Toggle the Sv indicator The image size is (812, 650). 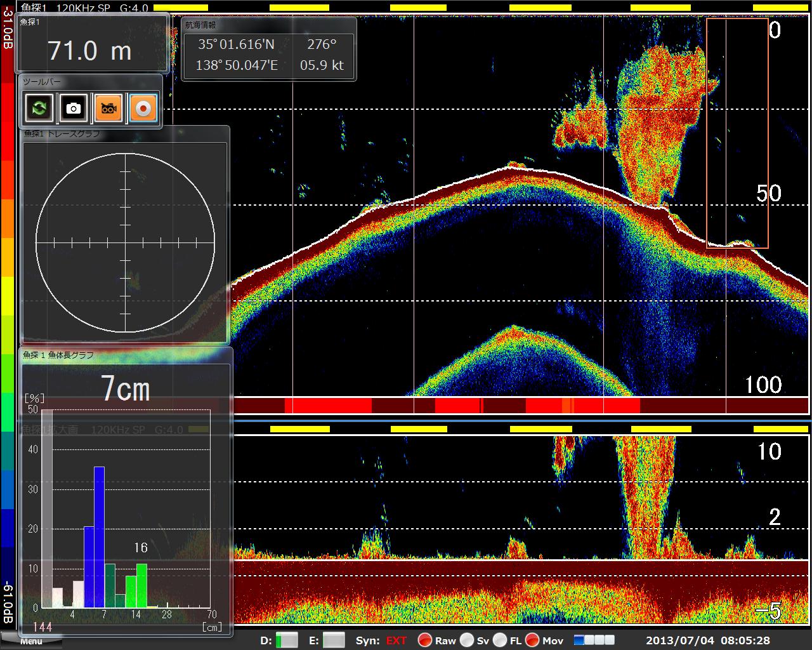coord(467,640)
